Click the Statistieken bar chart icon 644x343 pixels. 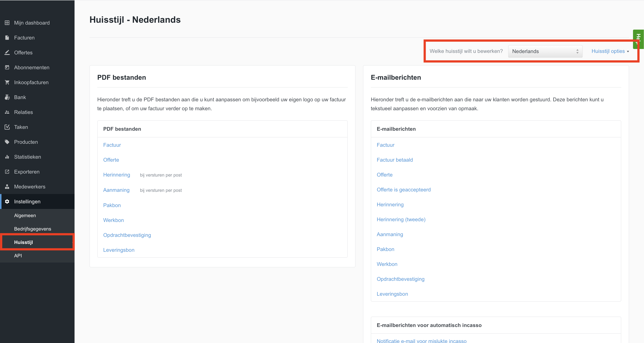pos(7,157)
